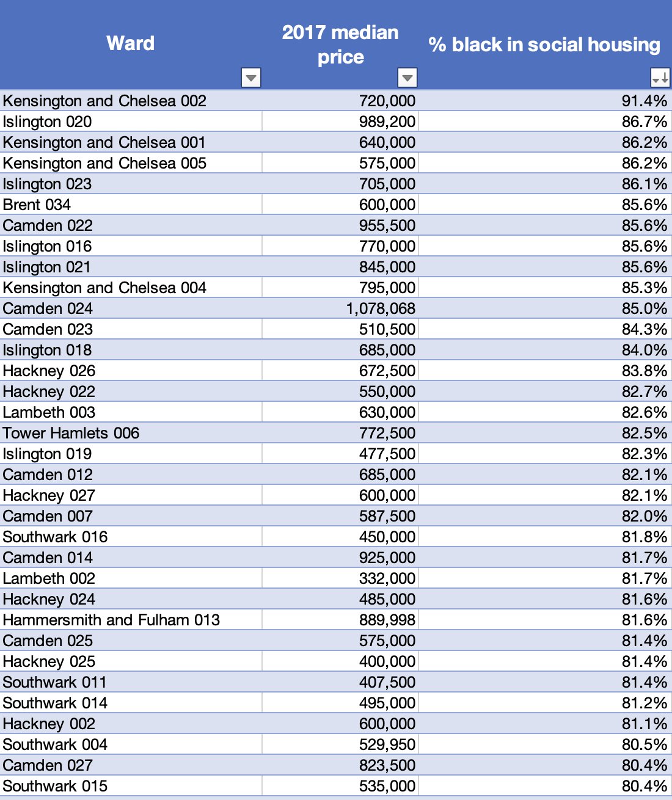Click the 823,500 price cell
This screenshot has height=800, width=672.
coord(340,765)
